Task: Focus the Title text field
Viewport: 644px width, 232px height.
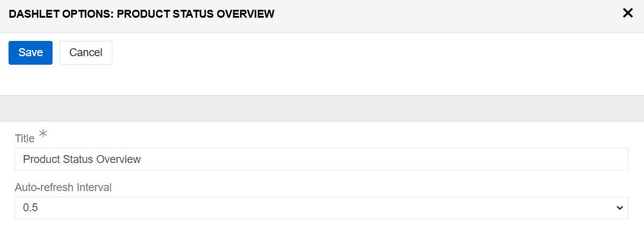Action: tap(321, 159)
